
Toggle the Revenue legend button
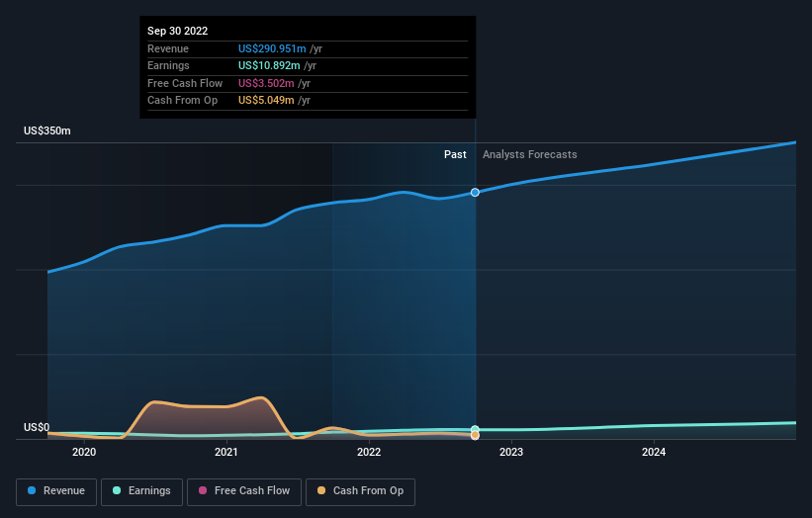56,491
